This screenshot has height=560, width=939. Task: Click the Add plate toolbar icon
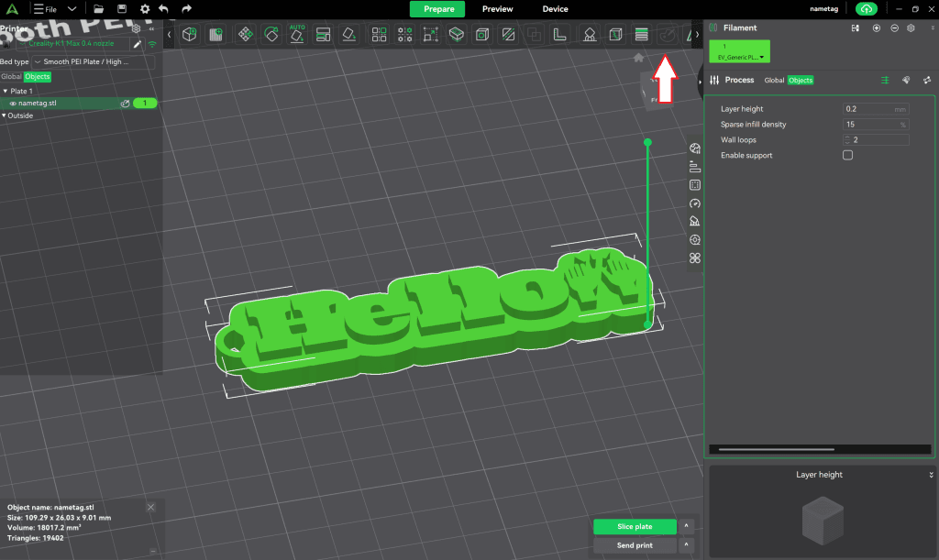point(216,35)
